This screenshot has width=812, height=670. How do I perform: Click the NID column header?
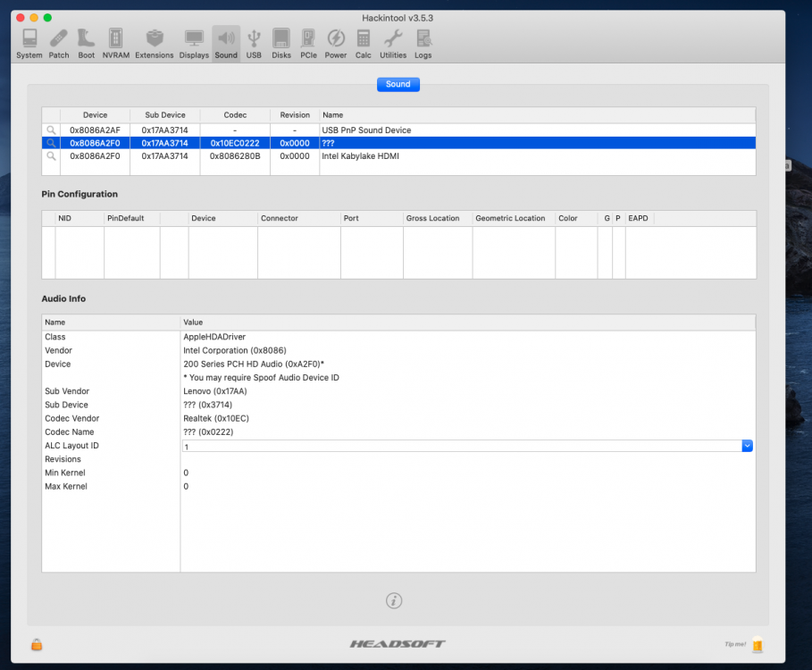80,218
